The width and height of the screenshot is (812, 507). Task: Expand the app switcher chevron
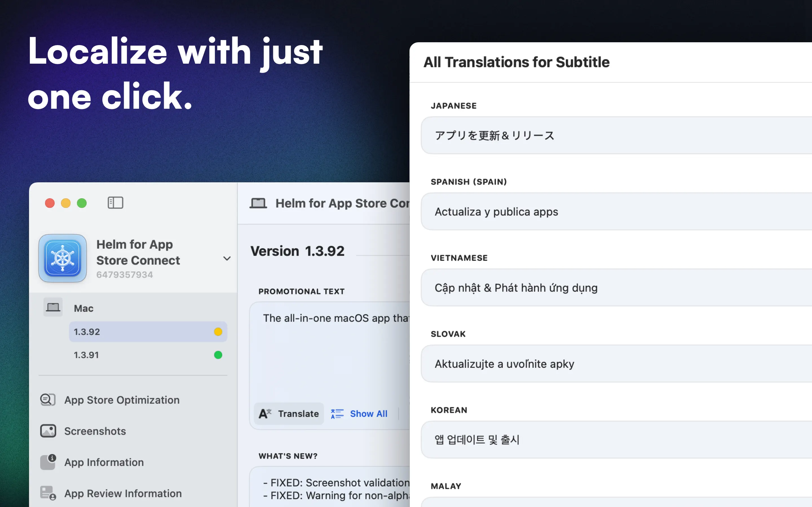click(x=227, y=259)
